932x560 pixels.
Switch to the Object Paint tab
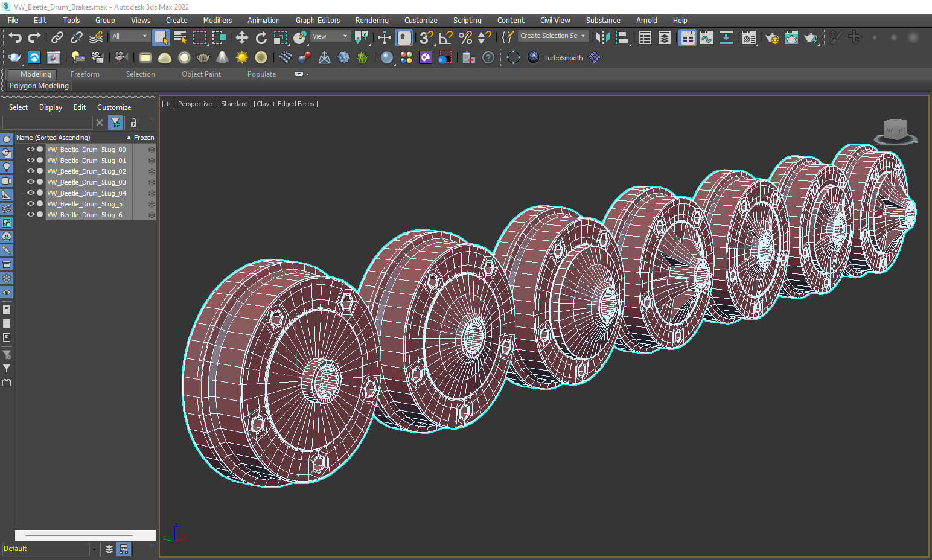click(201, 74)
